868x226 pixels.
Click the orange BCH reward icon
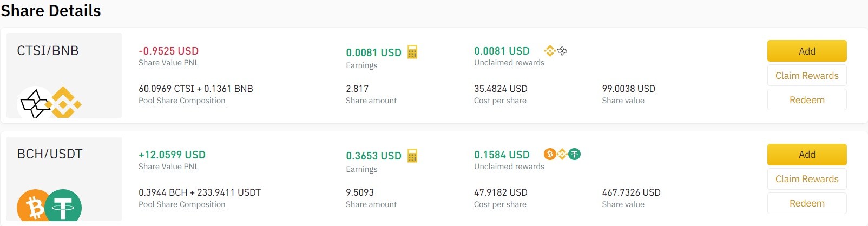pyautogui.click(x=550, y=155)
